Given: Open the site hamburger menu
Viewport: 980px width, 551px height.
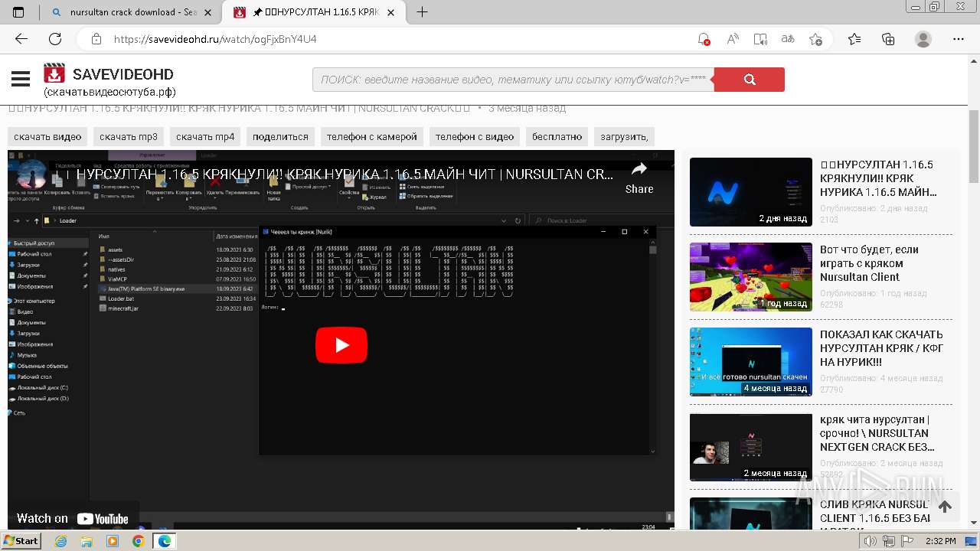Looking at the screenshot, I should click(21, 78).
